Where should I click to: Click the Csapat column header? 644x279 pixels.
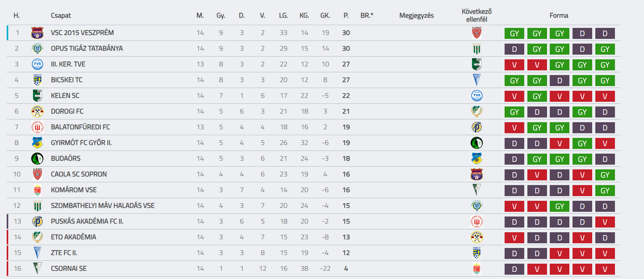coord(61,16)
